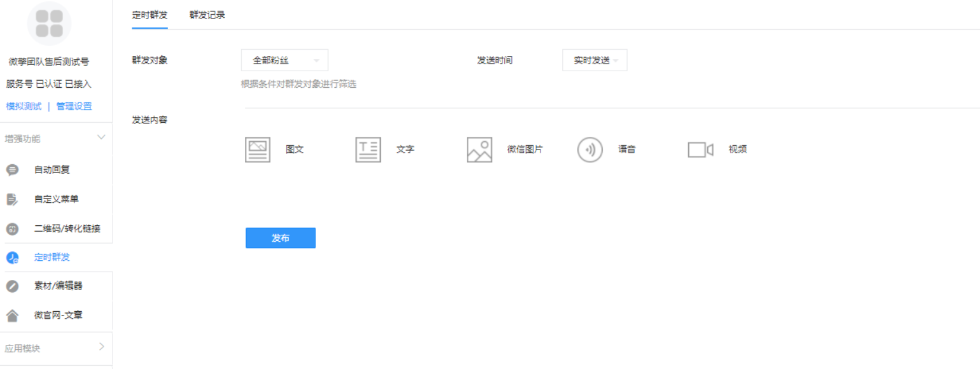Open 素材/编辑器 in the sidebar

pos(59,286)
